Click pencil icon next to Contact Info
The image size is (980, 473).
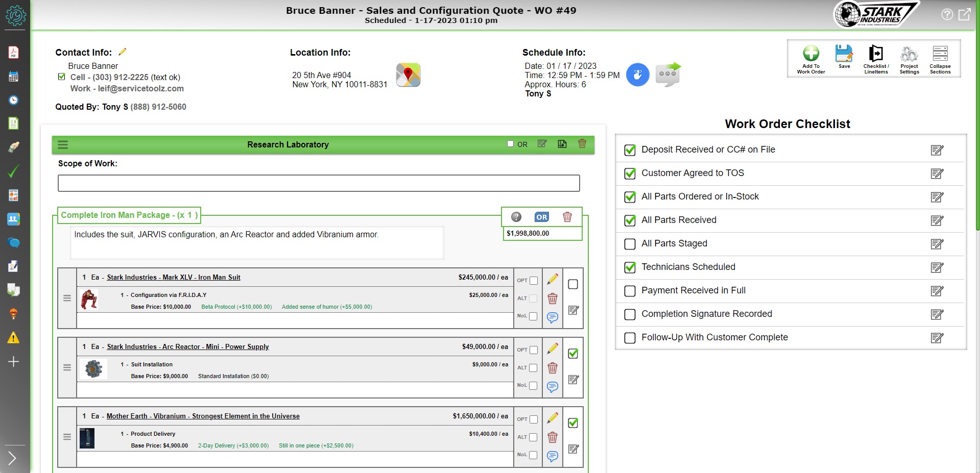pos(123,52)
